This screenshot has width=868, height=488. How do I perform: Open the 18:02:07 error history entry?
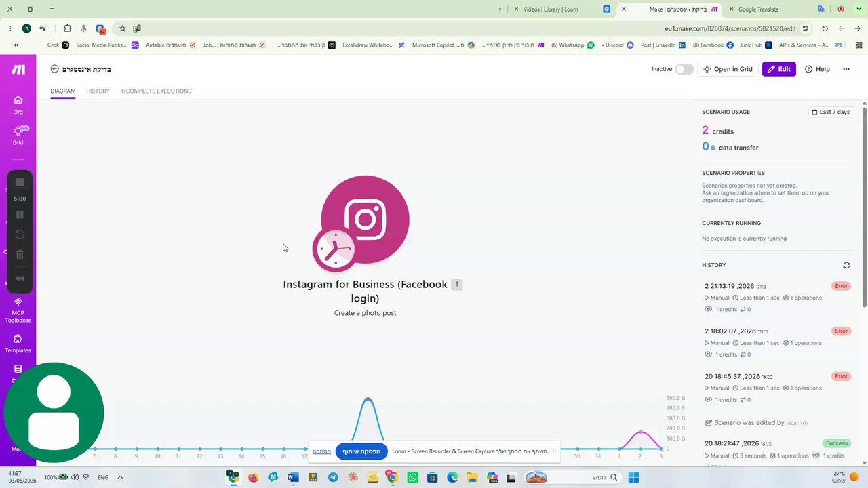click(777, 343)
